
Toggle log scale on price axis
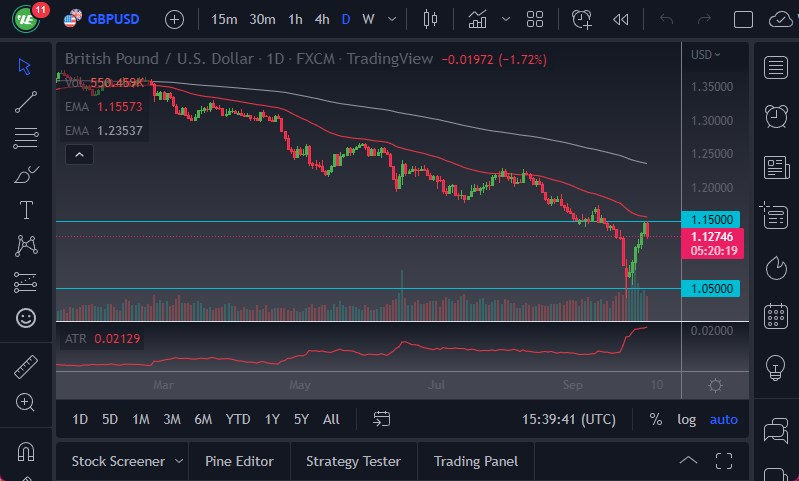[686, 419]
